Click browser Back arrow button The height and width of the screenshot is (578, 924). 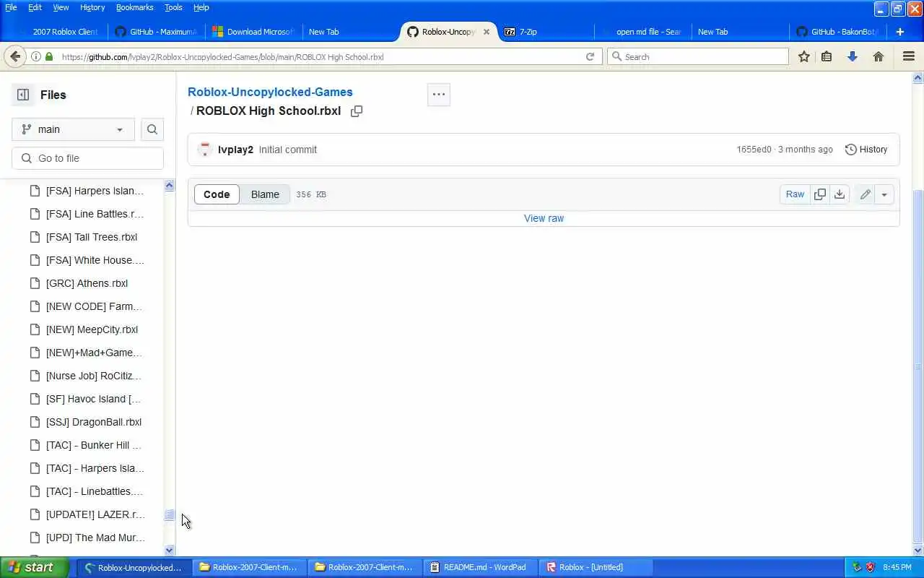(x=15, y=56)
